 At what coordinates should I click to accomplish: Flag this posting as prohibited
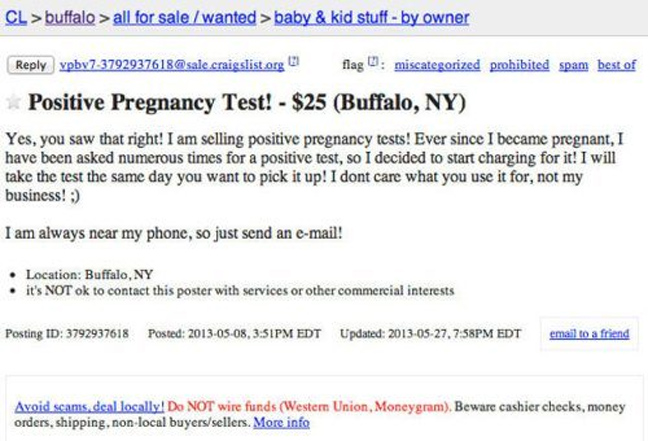(x=519, y=65)
